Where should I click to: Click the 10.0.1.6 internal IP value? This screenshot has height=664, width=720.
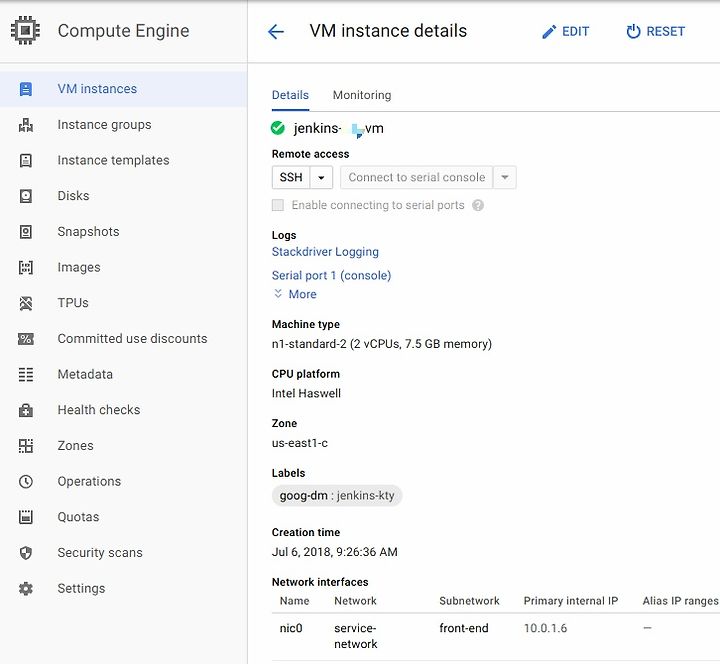(546, 628)
